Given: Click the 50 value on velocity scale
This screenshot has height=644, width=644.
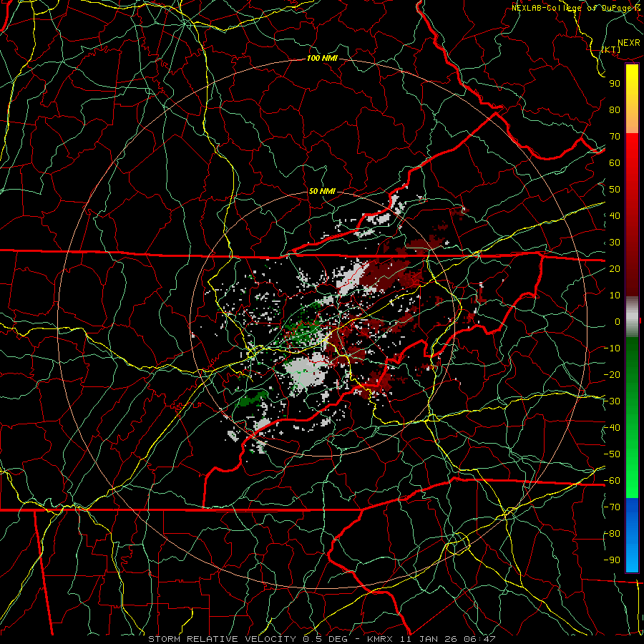Looking at the screenshot, I should (615, 190).
